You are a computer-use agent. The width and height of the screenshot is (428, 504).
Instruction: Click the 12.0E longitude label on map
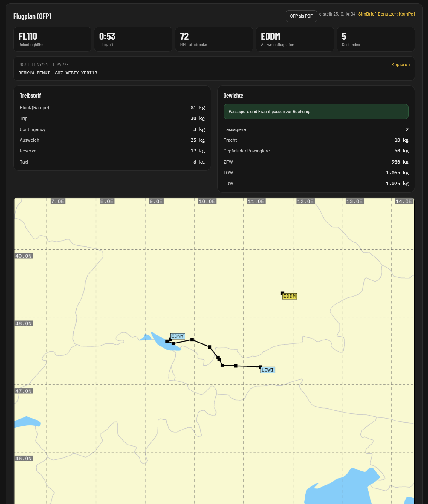point(305,201)
